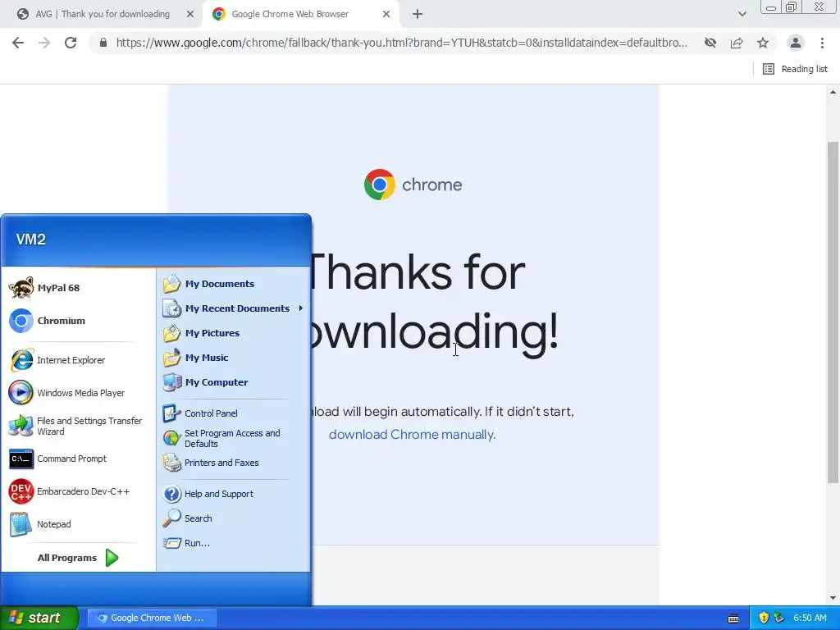Screen dimensions: 840x630
Task: Click the security shield tray icon
Action: 764,618
